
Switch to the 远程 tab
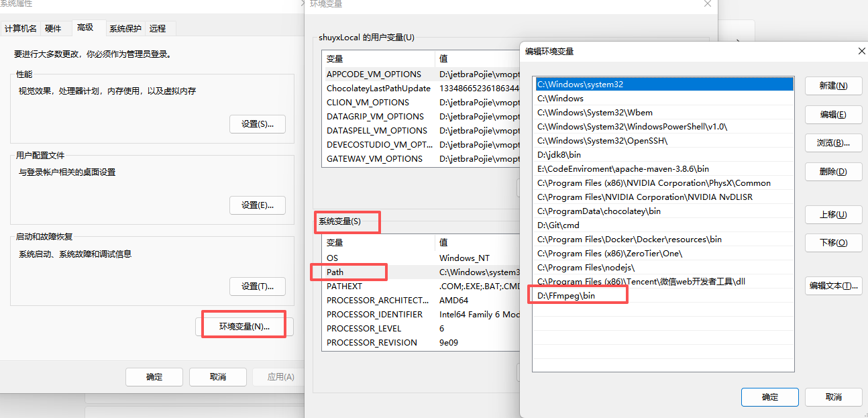[x=159, y=28]
